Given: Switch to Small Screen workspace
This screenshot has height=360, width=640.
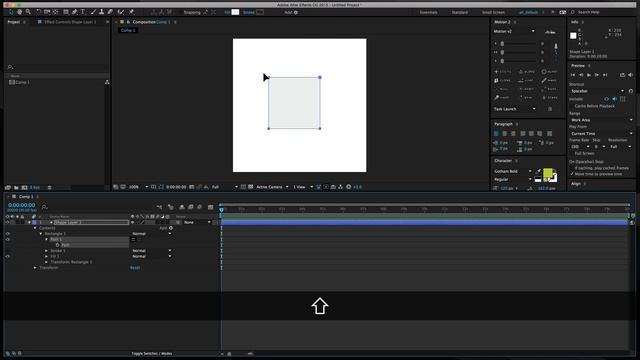Looking at the screenshot, I should click(493, 12).
